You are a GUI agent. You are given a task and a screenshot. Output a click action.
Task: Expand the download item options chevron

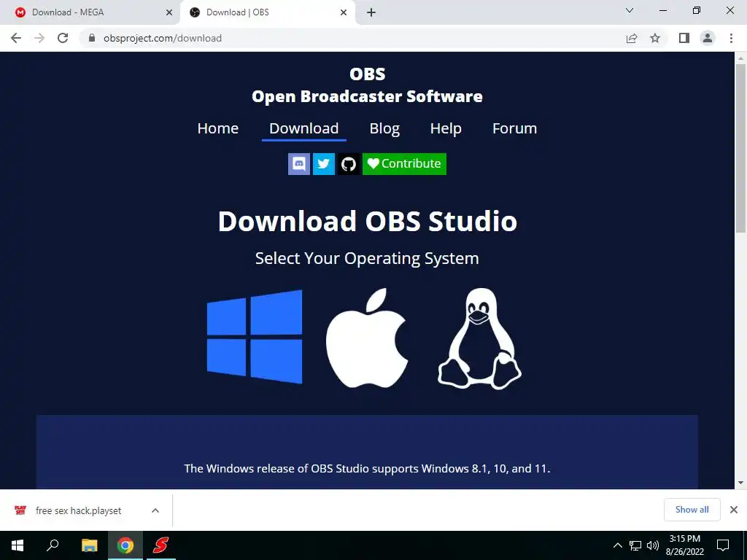click(x=155, y=510)
